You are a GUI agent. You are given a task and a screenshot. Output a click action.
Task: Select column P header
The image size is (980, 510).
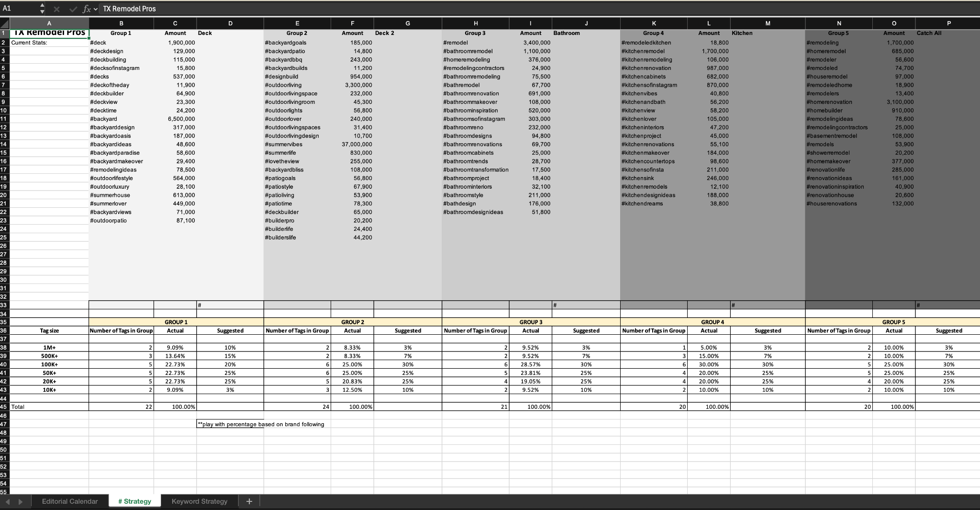tap(948, 23)
